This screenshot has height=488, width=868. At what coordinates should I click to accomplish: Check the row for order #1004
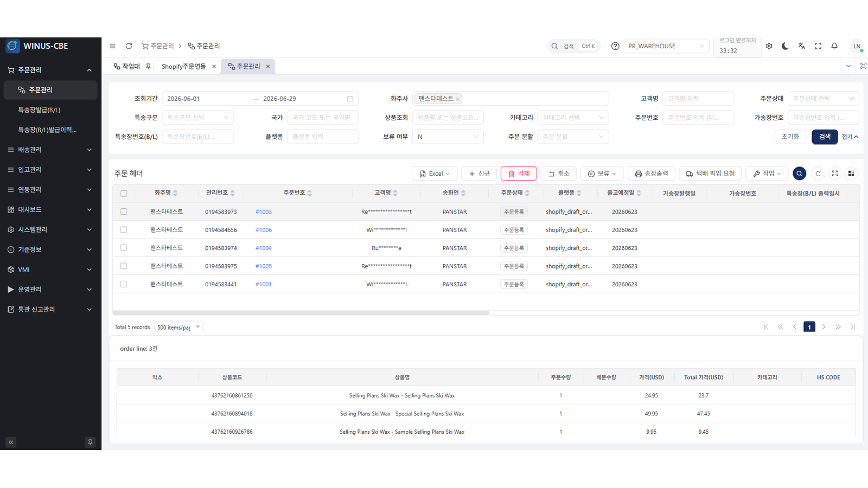pos(124,248)
